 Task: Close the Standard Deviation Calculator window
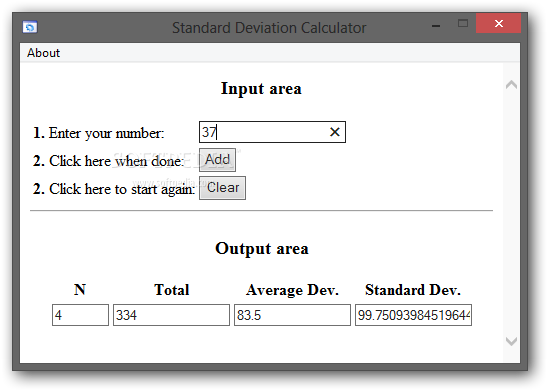pyautogui.click(x=498, y=23)
